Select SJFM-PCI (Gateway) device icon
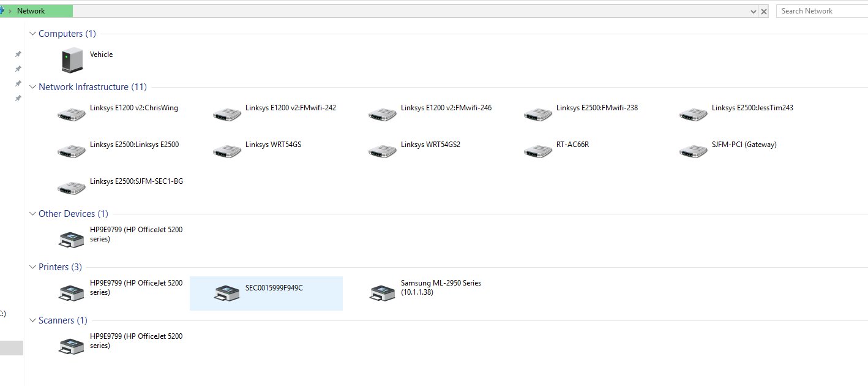 pos(694,151)
